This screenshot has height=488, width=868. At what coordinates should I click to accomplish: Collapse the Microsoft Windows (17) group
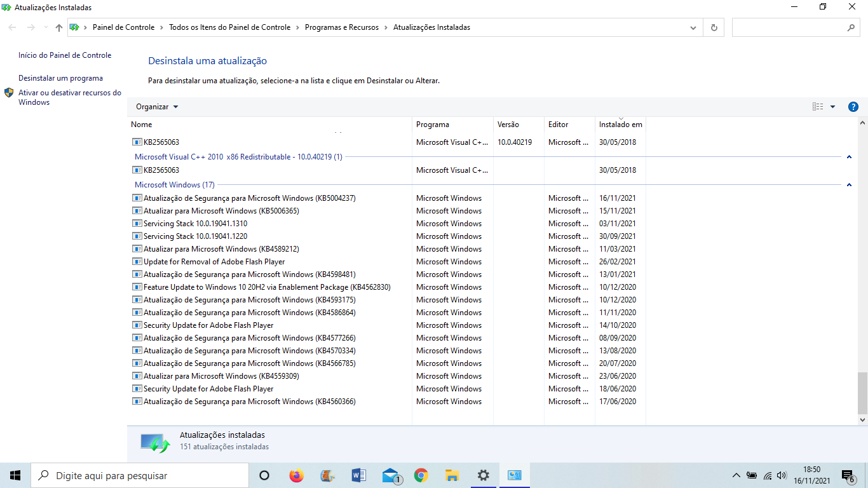pos(849,185)
